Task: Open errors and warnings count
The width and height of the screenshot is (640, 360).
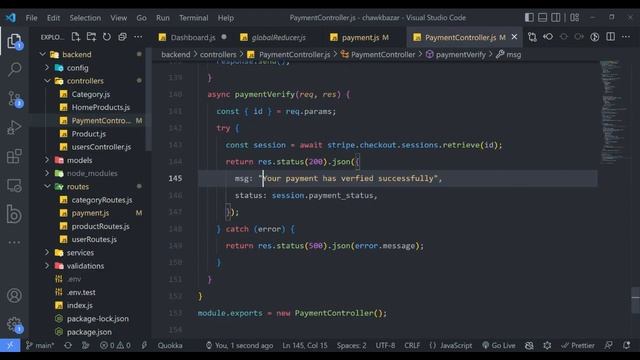Action: (x=115, y=345)
